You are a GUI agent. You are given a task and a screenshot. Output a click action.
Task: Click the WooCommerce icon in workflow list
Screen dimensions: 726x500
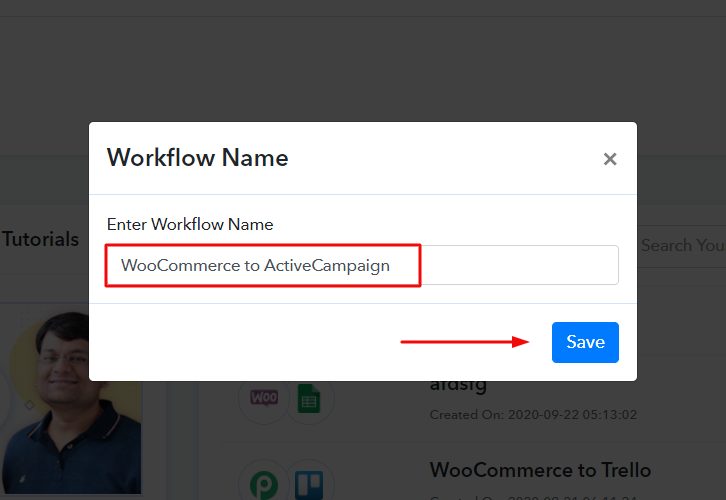point(264,398)
